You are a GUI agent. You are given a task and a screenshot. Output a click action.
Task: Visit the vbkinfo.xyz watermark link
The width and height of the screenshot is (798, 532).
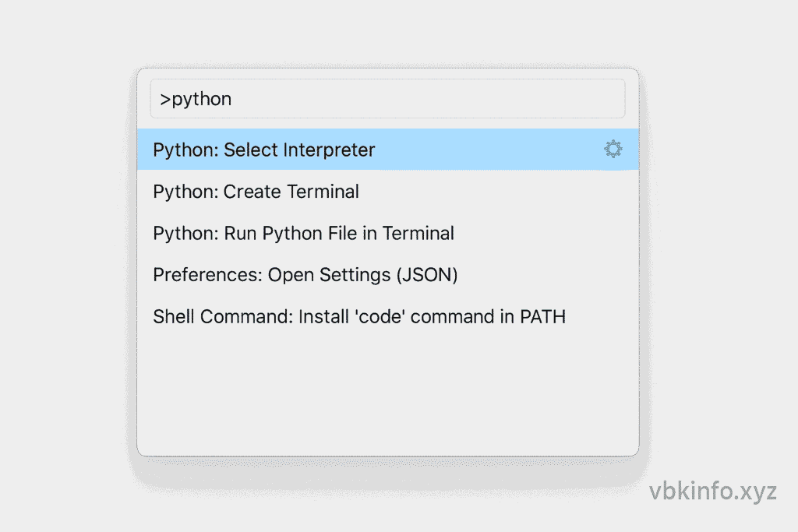pyautogui.click(x=712, y=492)
